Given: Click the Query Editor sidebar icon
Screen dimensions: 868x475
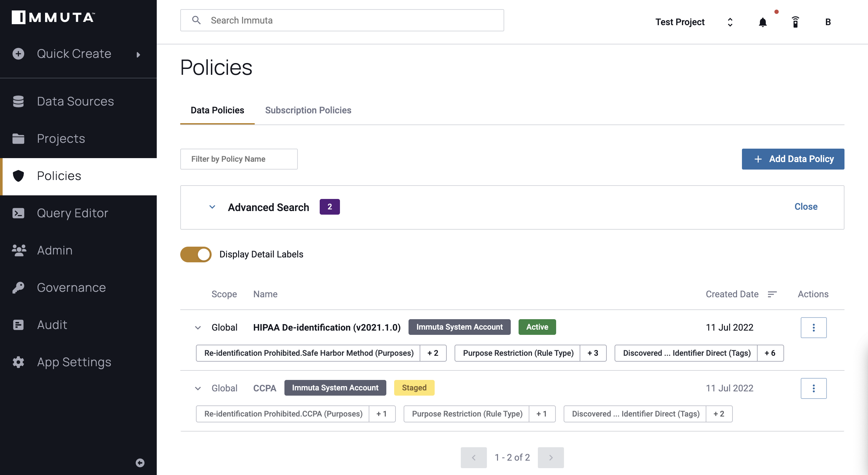Looking at the screenshot, I should click(x=18, y=213).
